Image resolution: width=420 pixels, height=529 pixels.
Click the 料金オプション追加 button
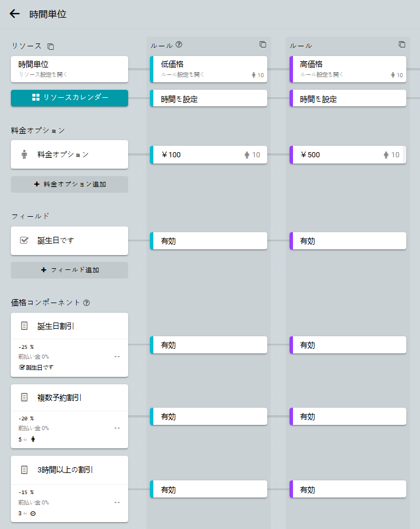69,184
